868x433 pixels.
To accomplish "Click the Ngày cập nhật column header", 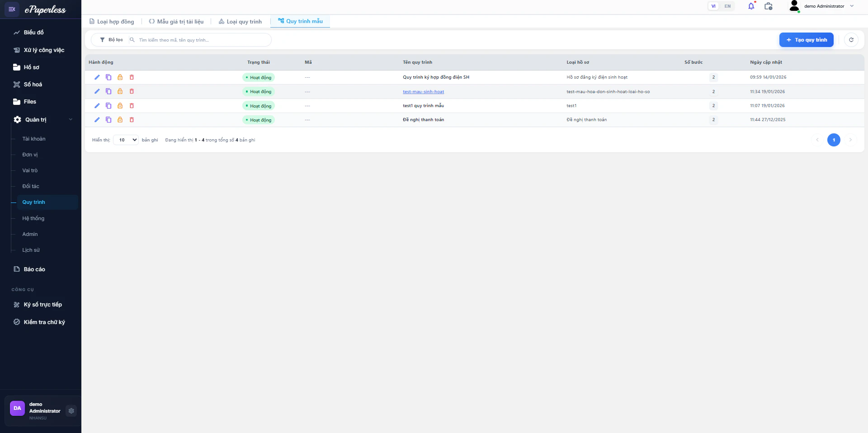I will click(x=766, y=62).
